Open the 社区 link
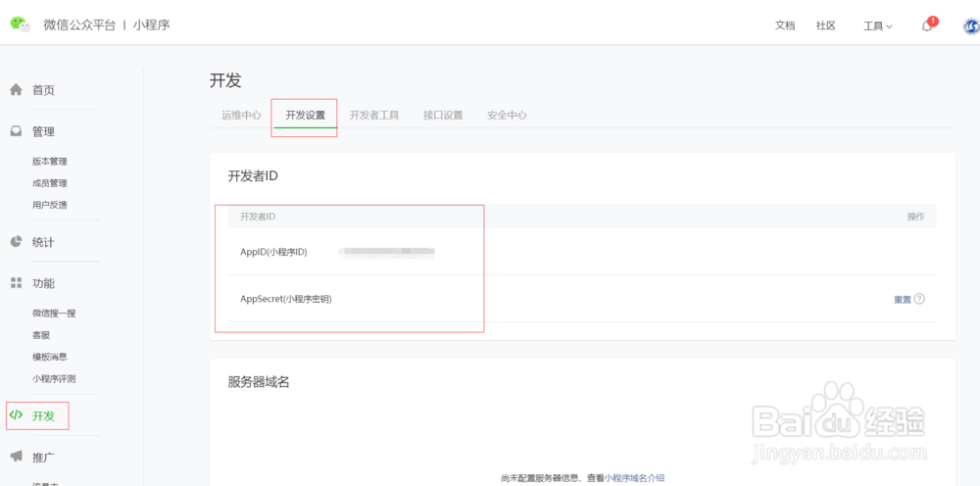980x486 pixels. (825, 25)
